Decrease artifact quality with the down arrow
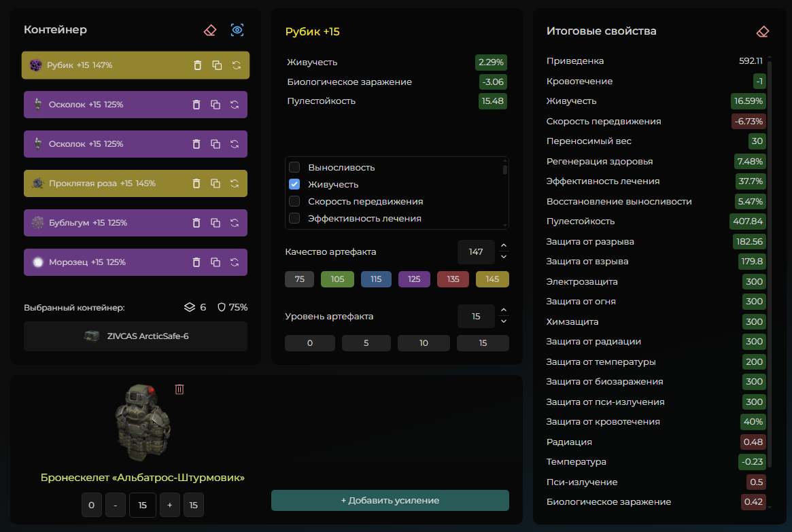Viewport: 792px width, 532px height. (x=504, y=257)
